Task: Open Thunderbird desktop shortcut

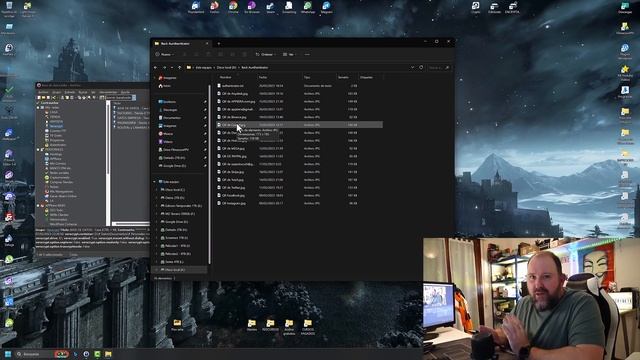Action: (x=196, y=7)
